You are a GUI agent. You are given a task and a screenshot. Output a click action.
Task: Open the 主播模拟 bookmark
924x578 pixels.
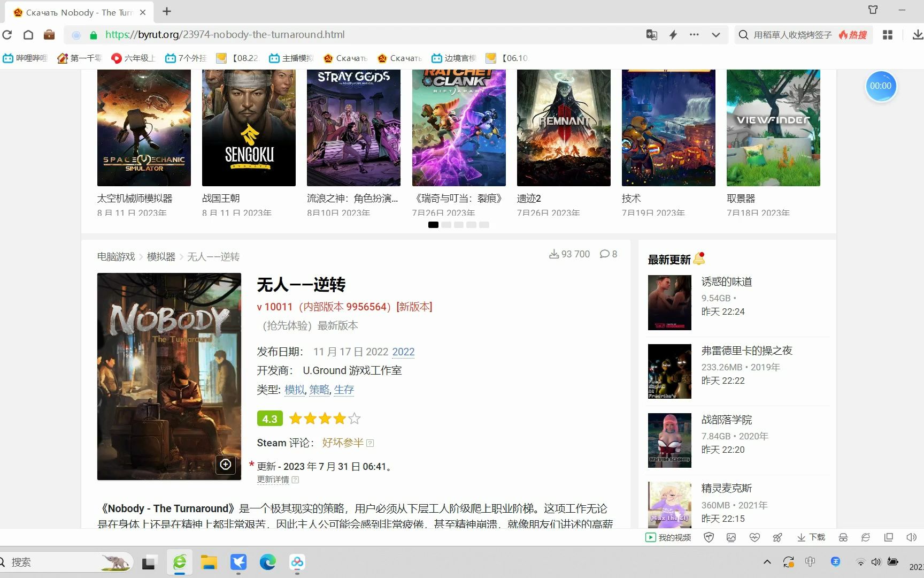291,58
